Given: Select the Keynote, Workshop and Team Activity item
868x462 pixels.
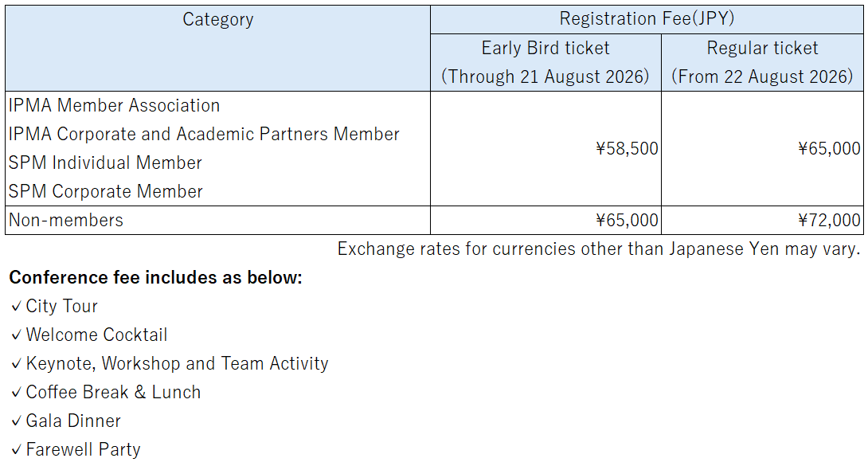Looking at the screenshot, I should pyautogui.click(x=170, y=364).
